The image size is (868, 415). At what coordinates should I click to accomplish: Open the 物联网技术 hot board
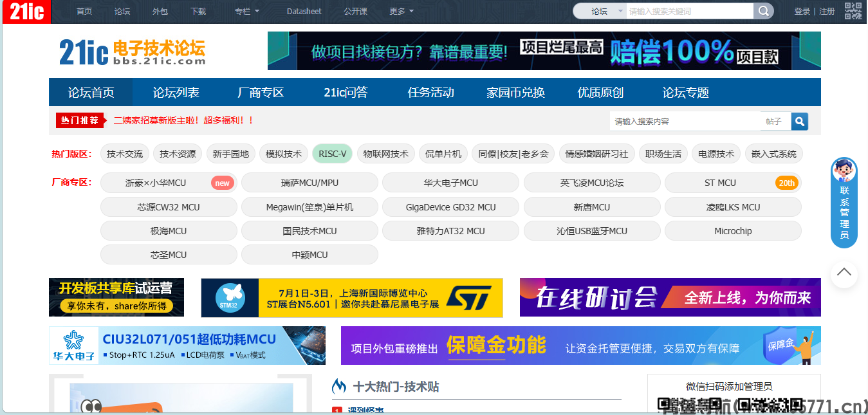385,154
